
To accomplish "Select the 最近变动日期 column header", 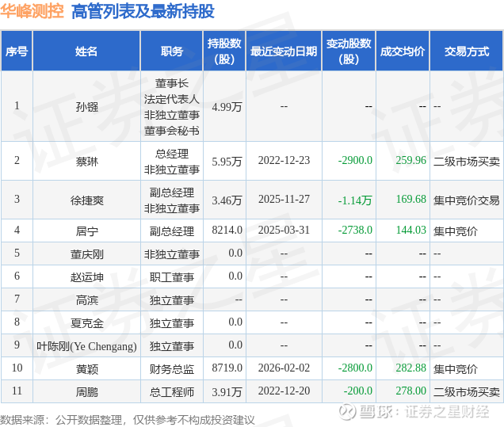I will point(284,51).
